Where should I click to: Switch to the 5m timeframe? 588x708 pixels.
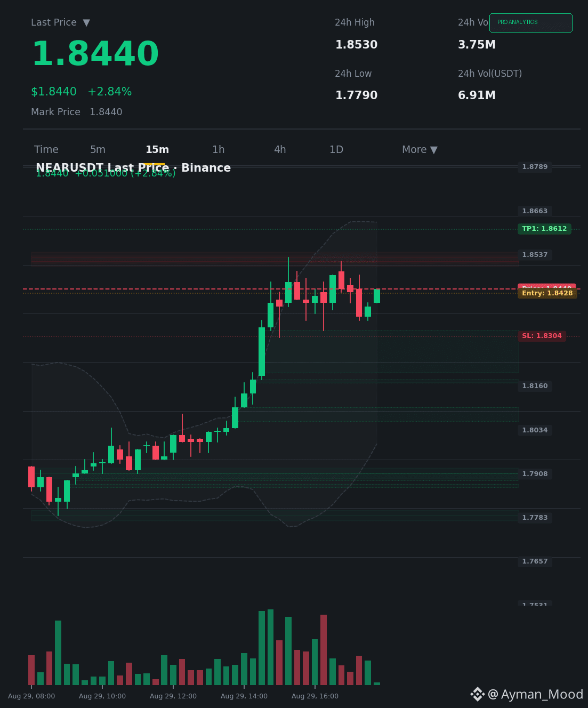(98, 150)
